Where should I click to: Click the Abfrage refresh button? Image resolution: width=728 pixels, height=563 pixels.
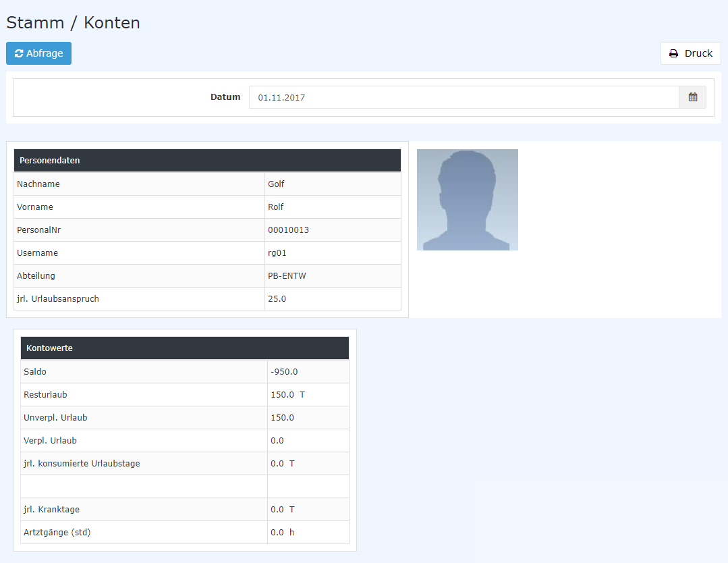38,53
